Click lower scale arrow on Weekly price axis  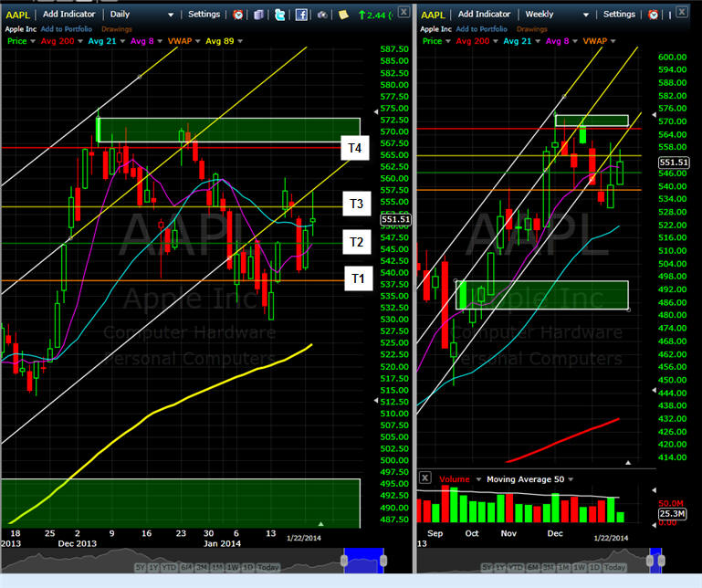[x=655, y=391]
